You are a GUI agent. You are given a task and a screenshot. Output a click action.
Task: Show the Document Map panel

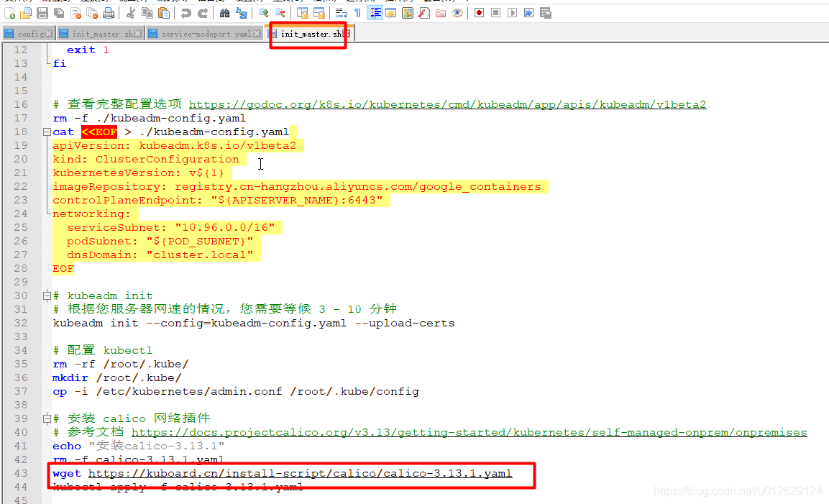(408, 13)
